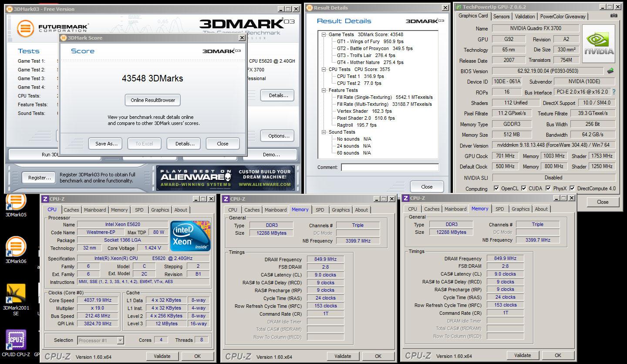
Task: Select the 'CPU Test 2' result row
Action: click(359, 83)
